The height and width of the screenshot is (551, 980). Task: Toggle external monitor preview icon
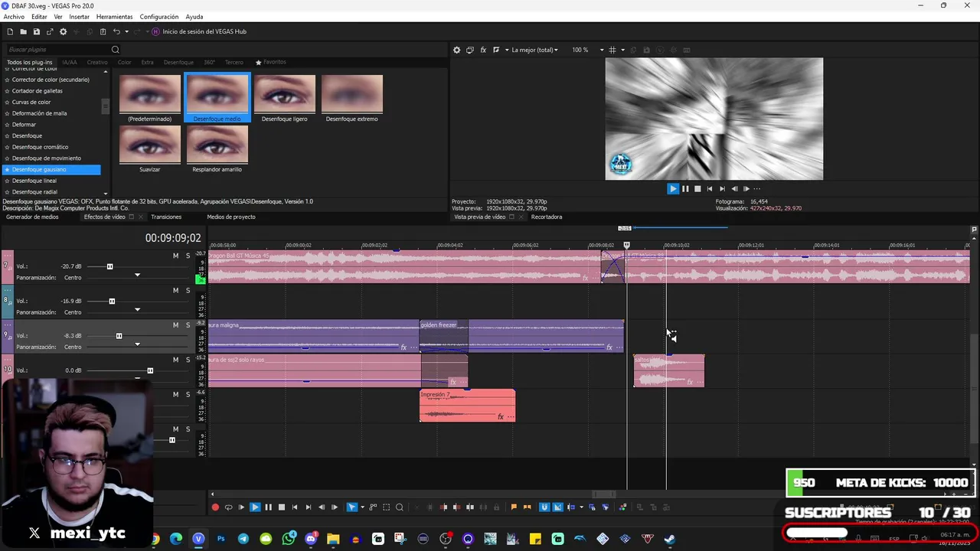click(470, 50)
